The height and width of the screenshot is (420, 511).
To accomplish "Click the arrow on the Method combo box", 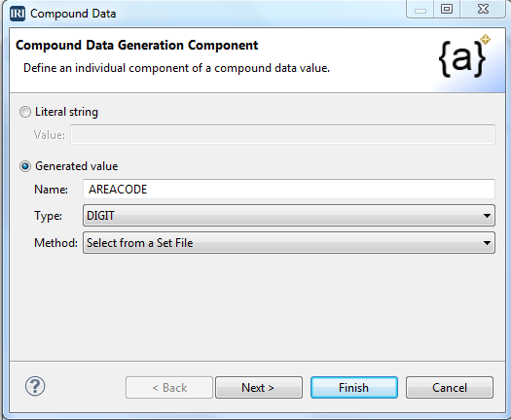I will click(487, 243).
